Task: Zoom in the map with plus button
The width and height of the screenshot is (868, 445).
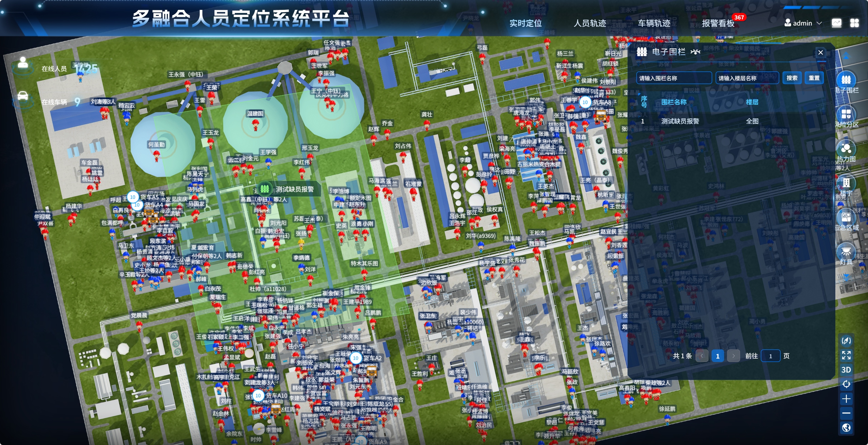Action: pos(846,399)
